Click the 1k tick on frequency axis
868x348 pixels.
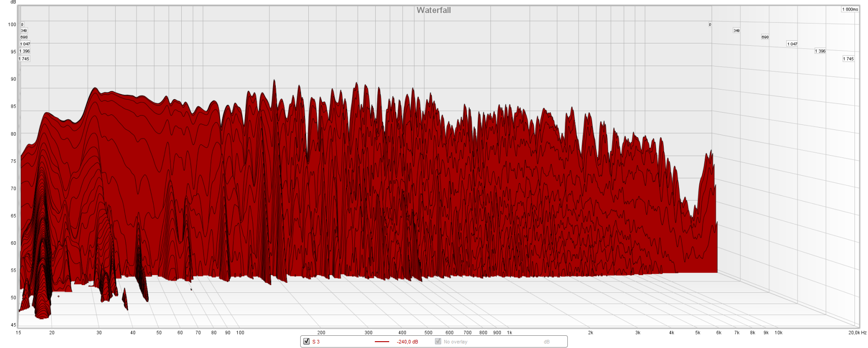coord(509,333)
